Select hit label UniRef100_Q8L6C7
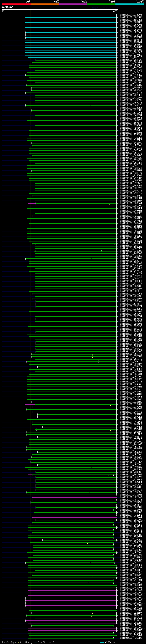 [131, 53]
